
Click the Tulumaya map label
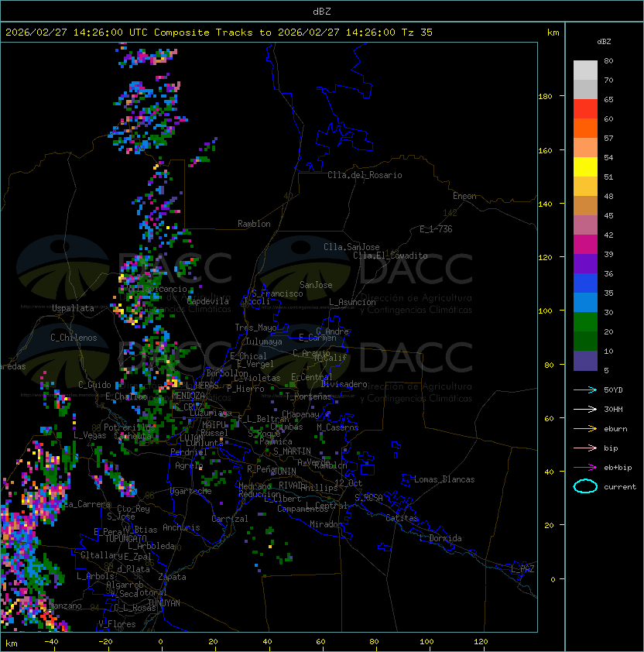pos(264,341)
